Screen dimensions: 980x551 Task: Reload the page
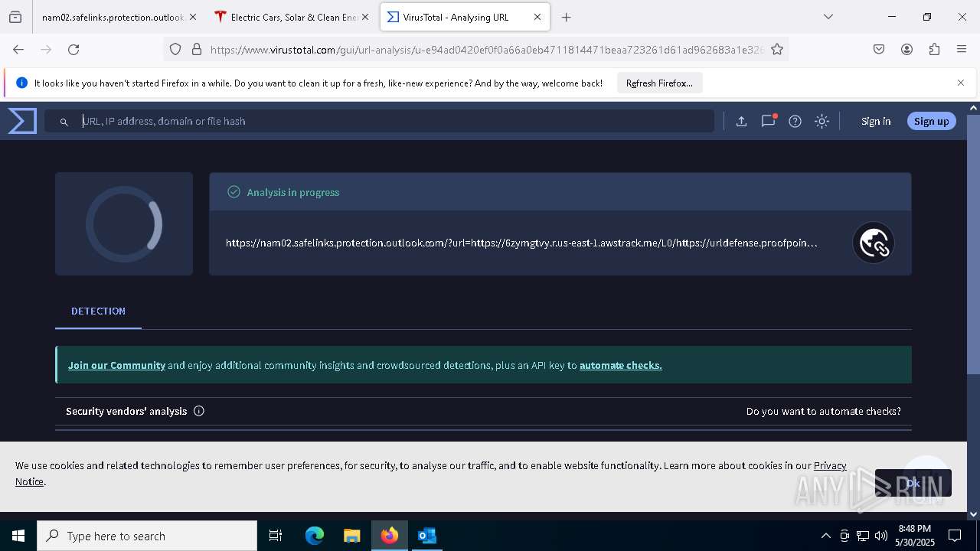coord(73,49)
